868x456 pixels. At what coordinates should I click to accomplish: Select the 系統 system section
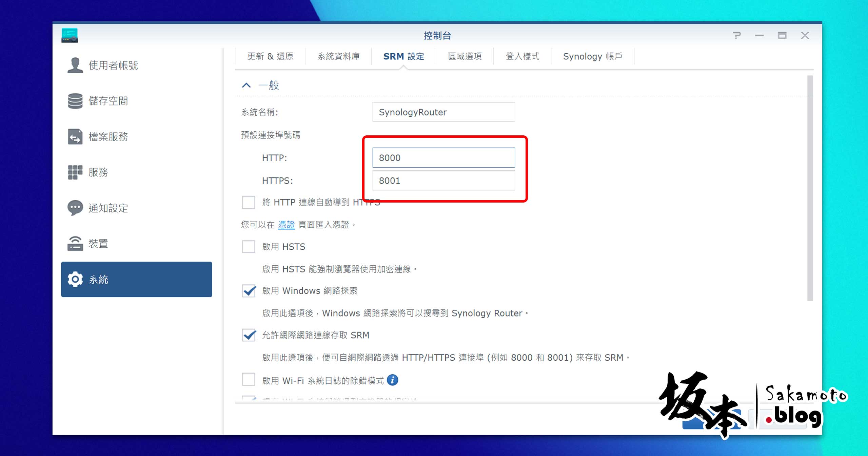tap(136, 279)
